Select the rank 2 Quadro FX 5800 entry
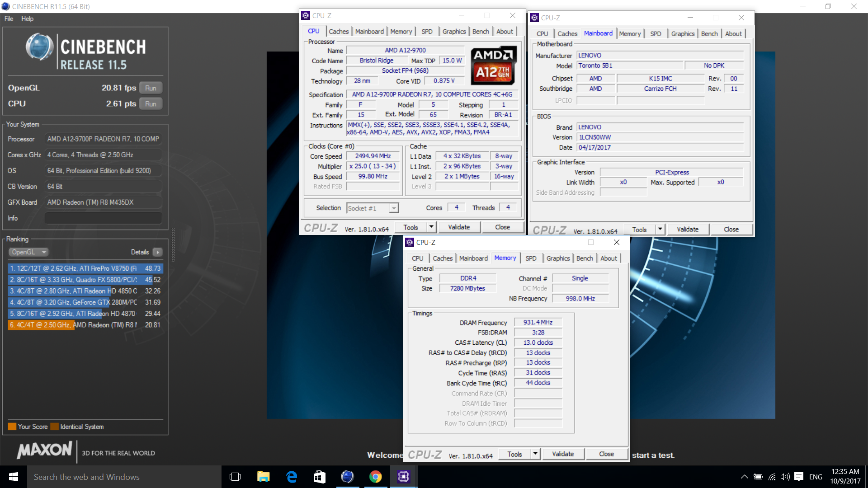The height and width of the screenshot is (488, 868). point(85,280)
